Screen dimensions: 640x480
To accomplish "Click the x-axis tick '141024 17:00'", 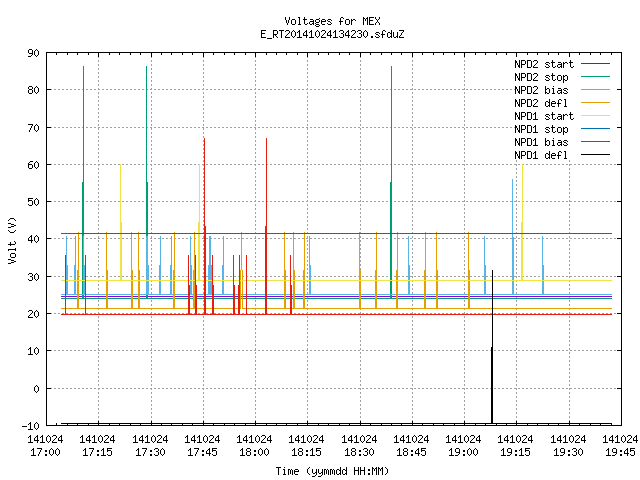I will click(45, 446).
